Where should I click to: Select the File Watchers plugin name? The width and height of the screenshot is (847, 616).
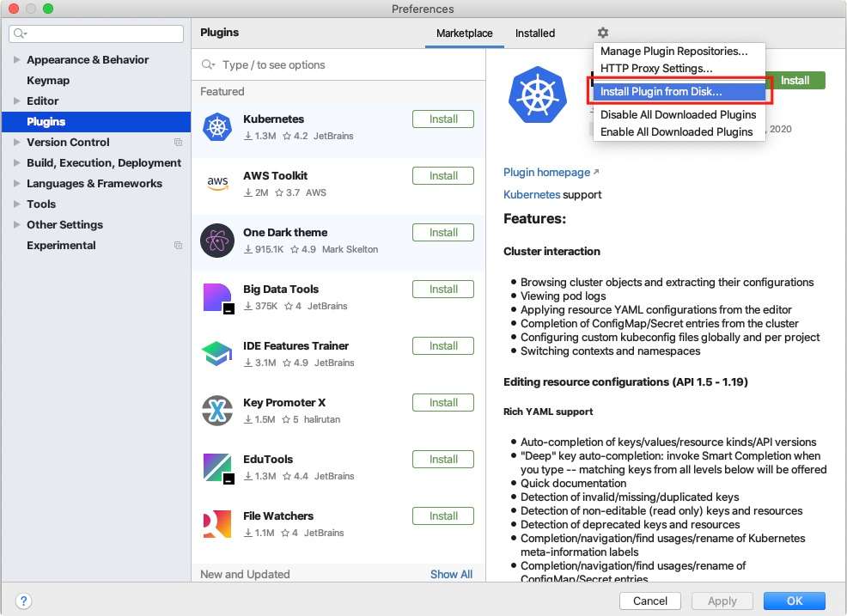pos(278,516)
